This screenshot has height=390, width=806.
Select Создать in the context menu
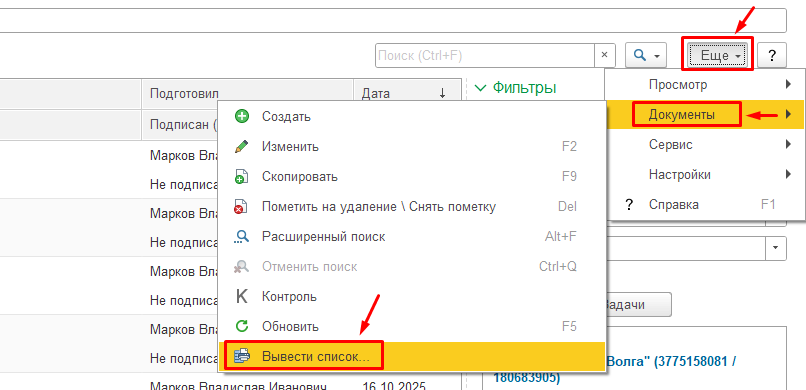pyautogui.click(x=413, y=117)
